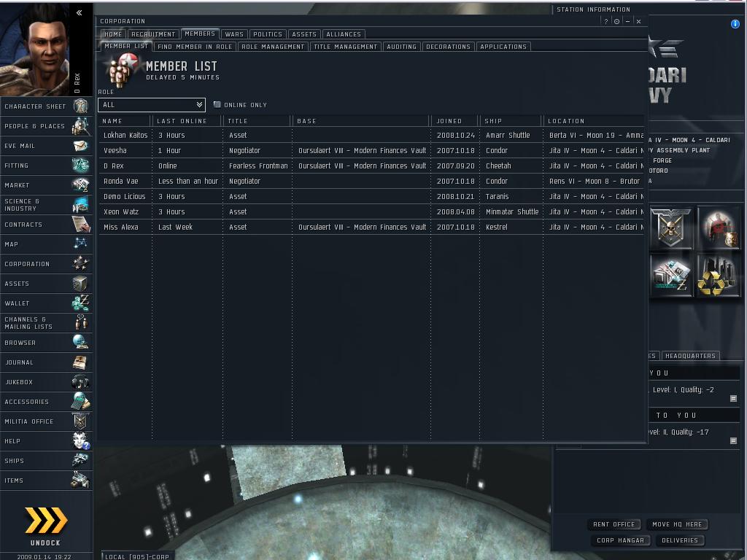The height and width of the screenshot is (560, 747).
Task: Open the Browser globe icon
Action: (80, 343)
